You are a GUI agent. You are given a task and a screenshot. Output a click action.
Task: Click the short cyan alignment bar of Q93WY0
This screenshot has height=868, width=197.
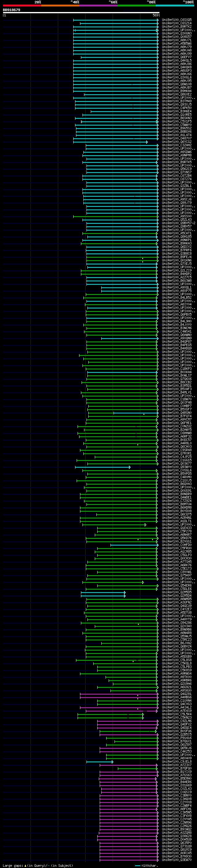coord(103,467)
